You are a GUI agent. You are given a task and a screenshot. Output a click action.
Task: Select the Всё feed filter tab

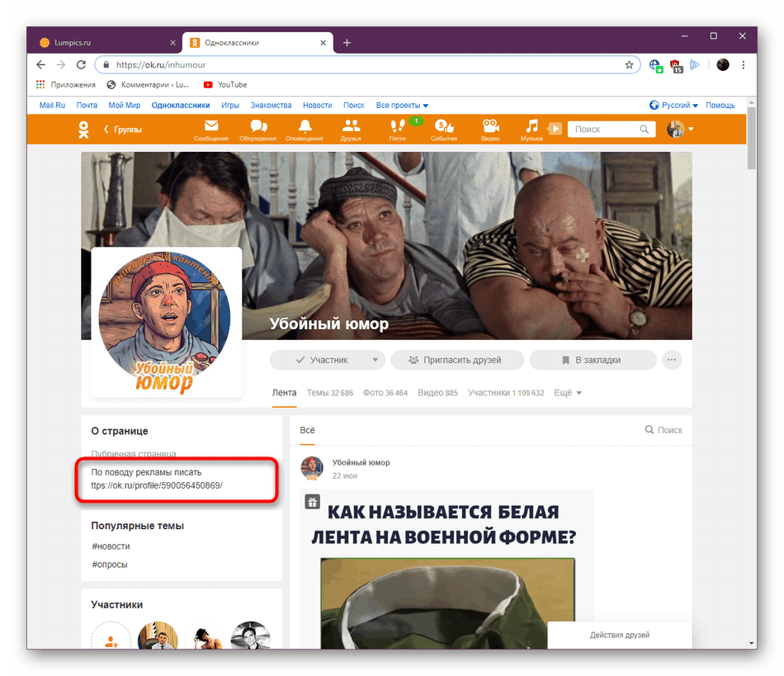(307, 430)
